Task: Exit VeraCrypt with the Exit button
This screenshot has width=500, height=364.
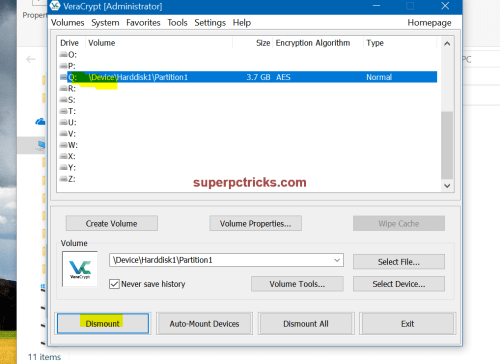Action: 407,323
